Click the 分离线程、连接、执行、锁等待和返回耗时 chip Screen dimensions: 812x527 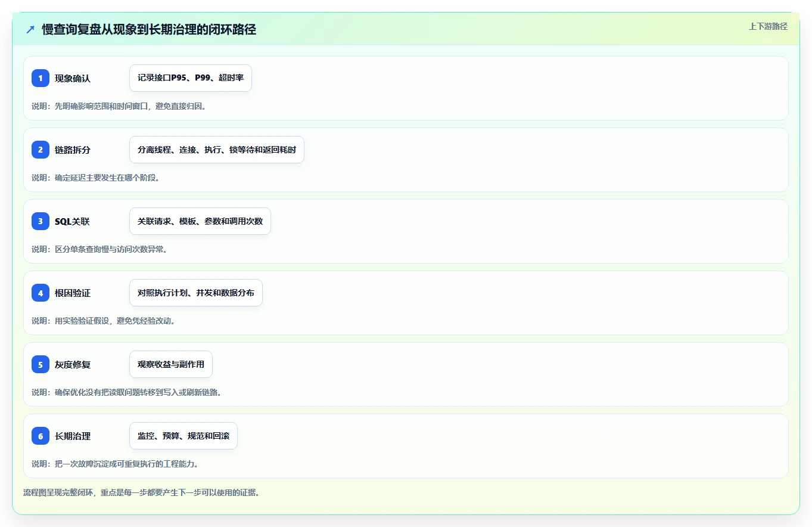click(217, 150)
